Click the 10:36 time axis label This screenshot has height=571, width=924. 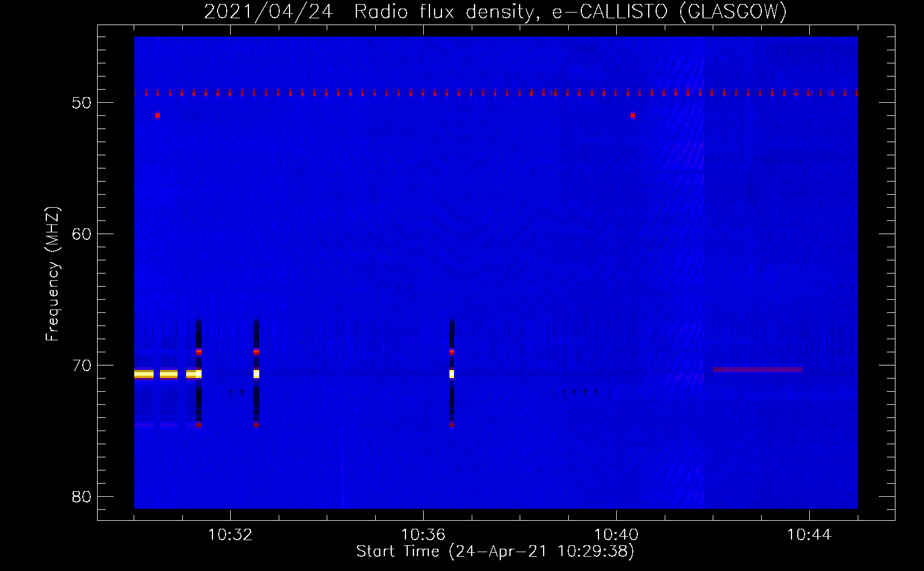pyautogui.click(x=423, y=535)
